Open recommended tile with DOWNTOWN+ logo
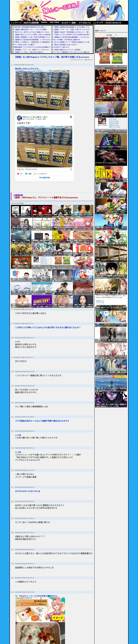The image size is (138, 644). [x=42, y=301]
